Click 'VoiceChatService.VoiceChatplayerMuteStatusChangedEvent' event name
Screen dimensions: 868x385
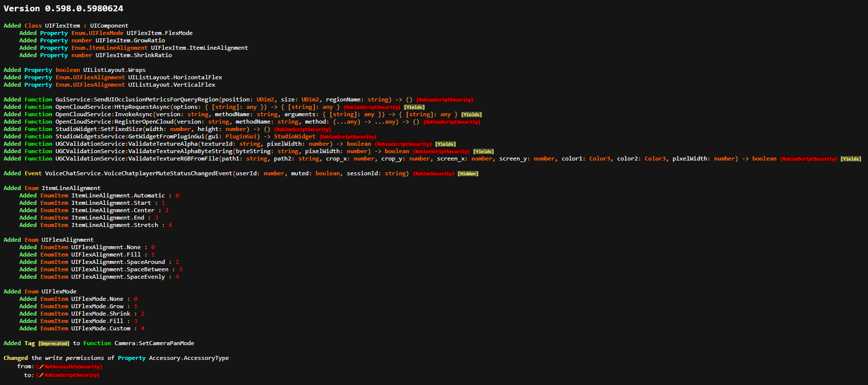[138, 173]
